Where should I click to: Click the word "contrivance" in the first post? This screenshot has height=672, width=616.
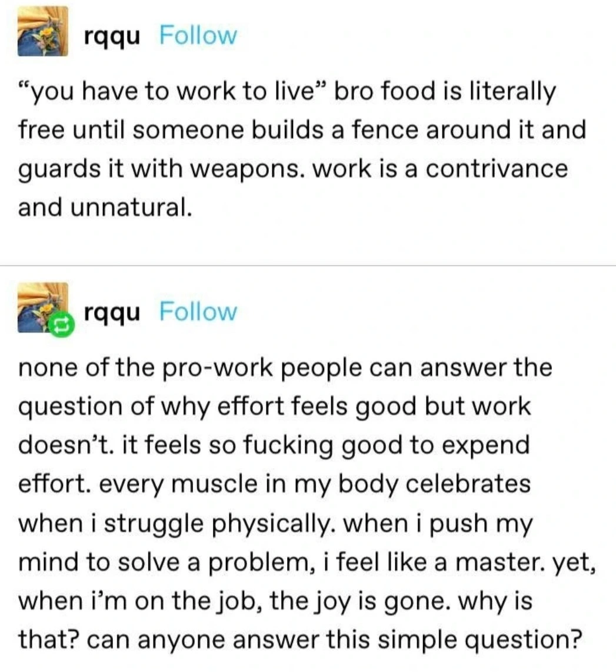[497, 169]
